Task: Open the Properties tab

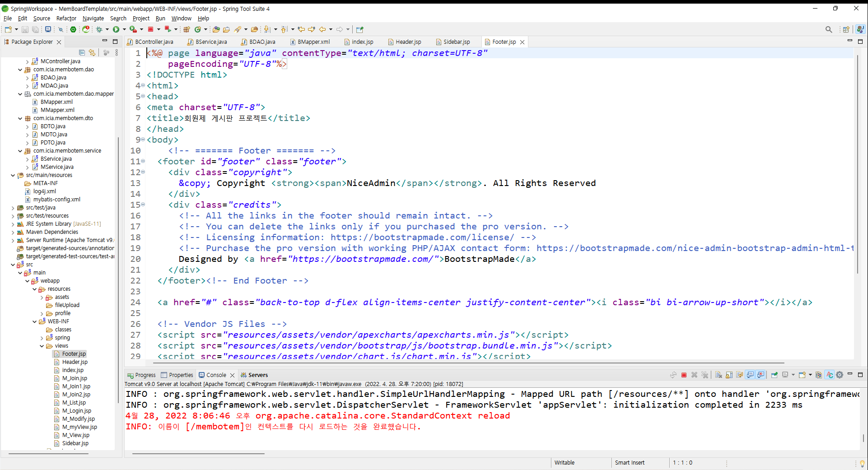Action: pyautogui.click(x=177, y=375)
